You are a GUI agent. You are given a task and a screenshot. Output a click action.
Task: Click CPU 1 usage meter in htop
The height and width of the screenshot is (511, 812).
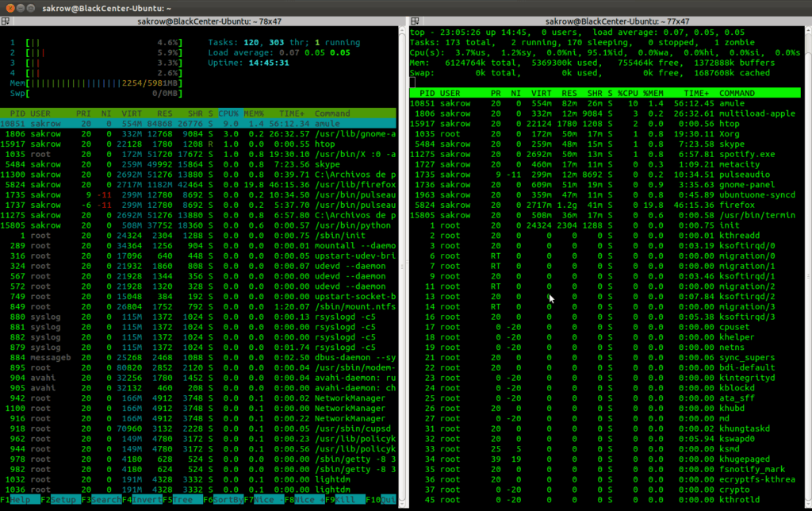(96, 43)
